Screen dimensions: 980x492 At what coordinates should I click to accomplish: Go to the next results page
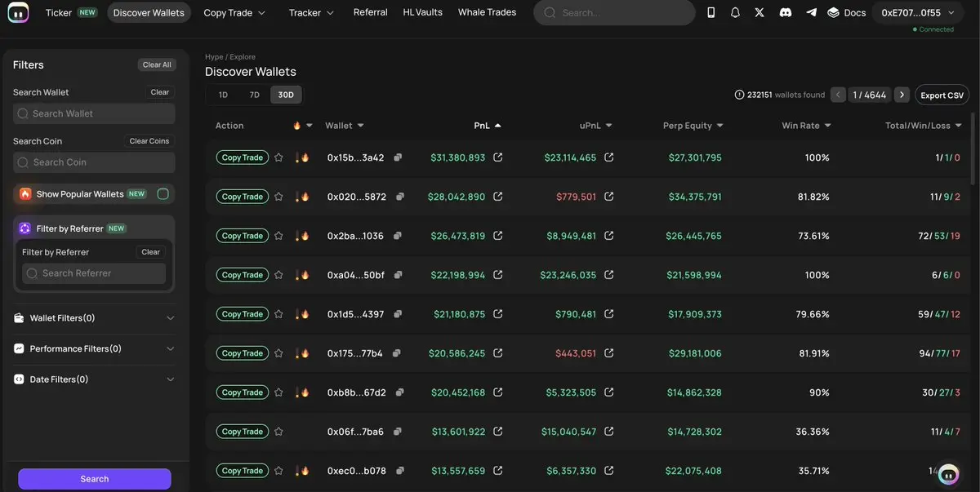[902, 95]
